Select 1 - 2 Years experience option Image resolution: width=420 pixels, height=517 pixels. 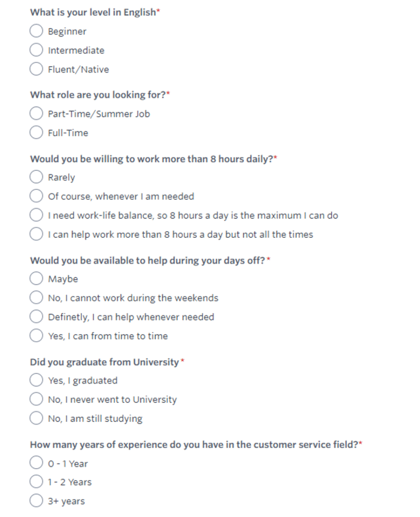click(x=36, y=482)
